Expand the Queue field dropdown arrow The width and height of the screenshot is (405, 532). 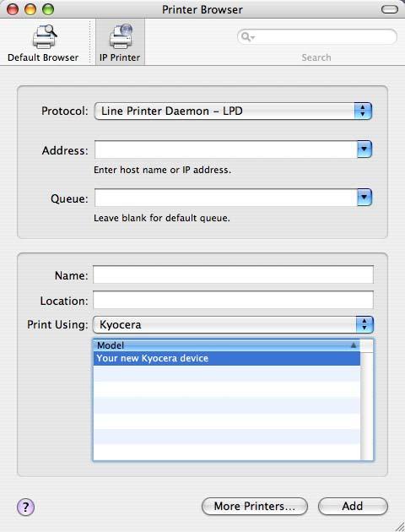[x=364, y=198]
